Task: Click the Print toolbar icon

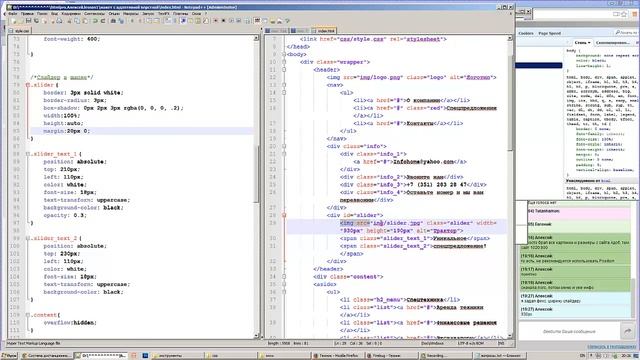Action: pyautogui.click(x=60, y=20)
